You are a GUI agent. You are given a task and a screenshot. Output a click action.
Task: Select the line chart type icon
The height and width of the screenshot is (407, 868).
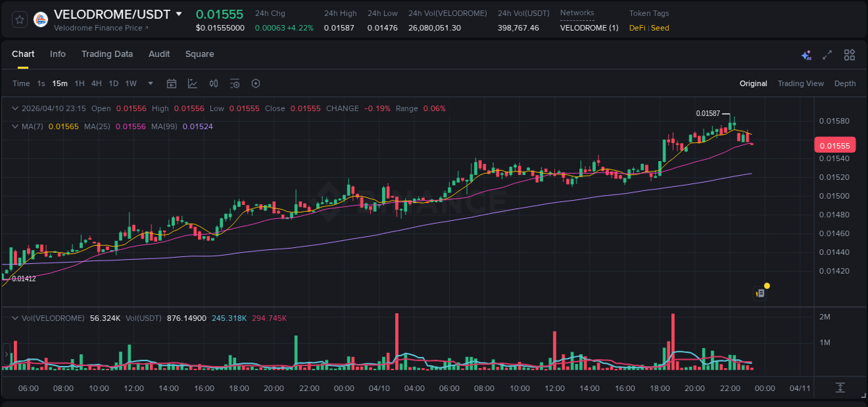pyautogui.click(x=192, y=83)
